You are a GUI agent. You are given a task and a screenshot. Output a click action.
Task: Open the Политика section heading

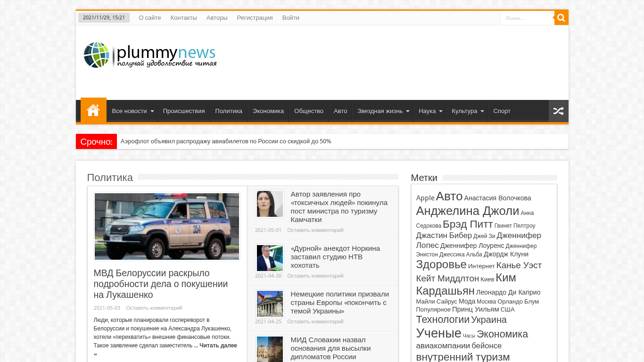click(x=110, y=178)
